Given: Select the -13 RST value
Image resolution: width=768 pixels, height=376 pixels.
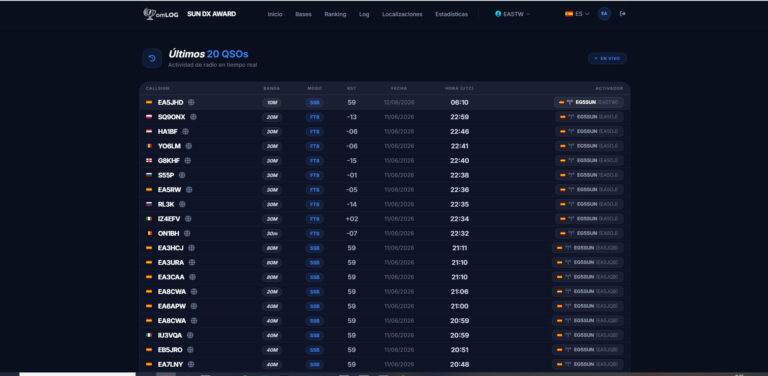Looking at the screenshot, I should [x=352, y=117].
